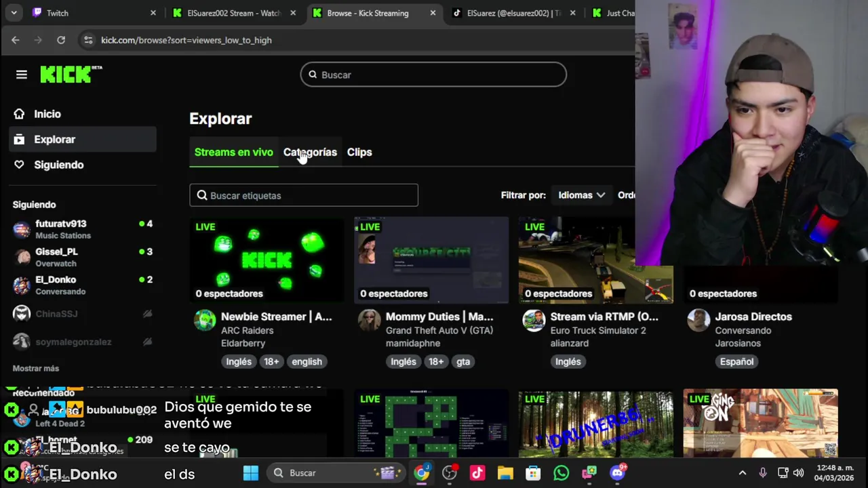Click the taskbar Buscar search box
868x488 pixels.
tap(334, 473)
